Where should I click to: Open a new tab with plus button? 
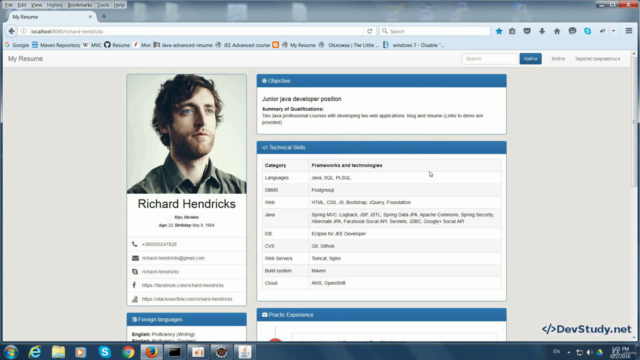(x=104, y=16)
